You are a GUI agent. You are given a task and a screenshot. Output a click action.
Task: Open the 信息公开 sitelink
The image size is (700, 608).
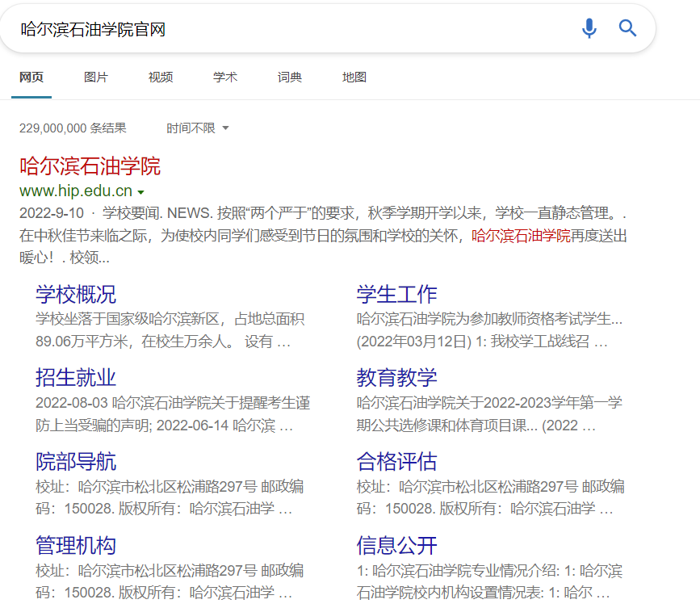396,546
